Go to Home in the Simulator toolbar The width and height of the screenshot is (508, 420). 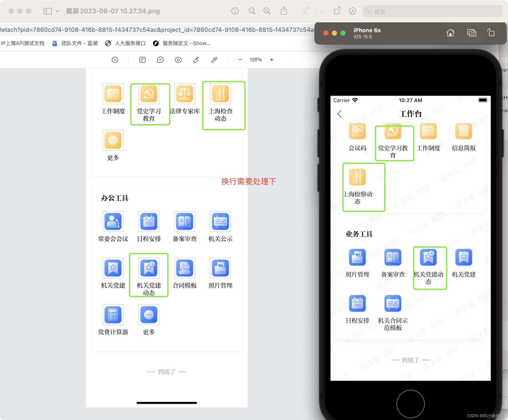pos(450,33)
